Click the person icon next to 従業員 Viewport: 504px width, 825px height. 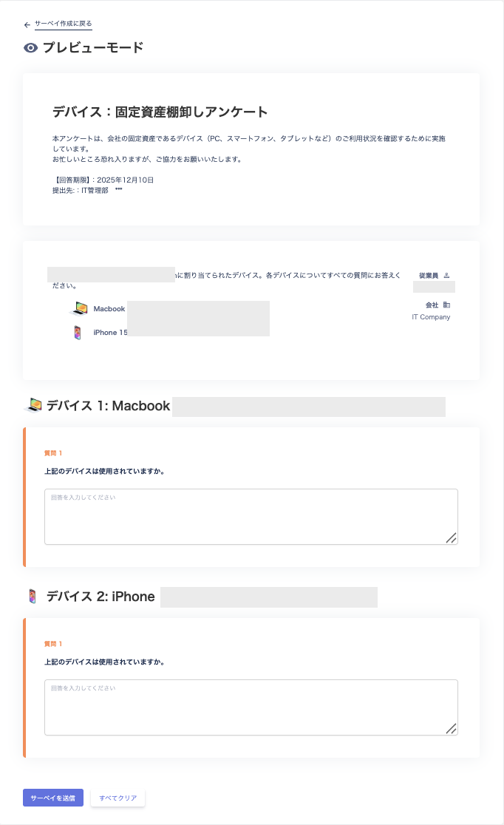click(446, 275)
